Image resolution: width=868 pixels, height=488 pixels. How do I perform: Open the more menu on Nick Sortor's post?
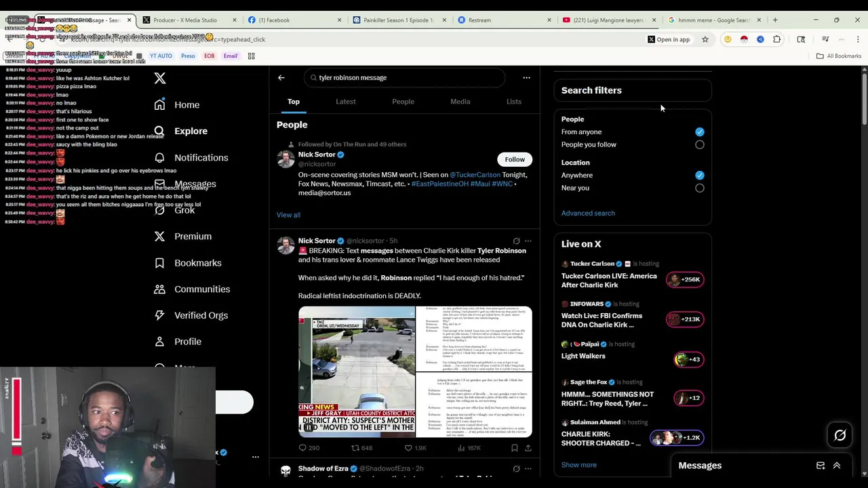click(x=528, y=241)
